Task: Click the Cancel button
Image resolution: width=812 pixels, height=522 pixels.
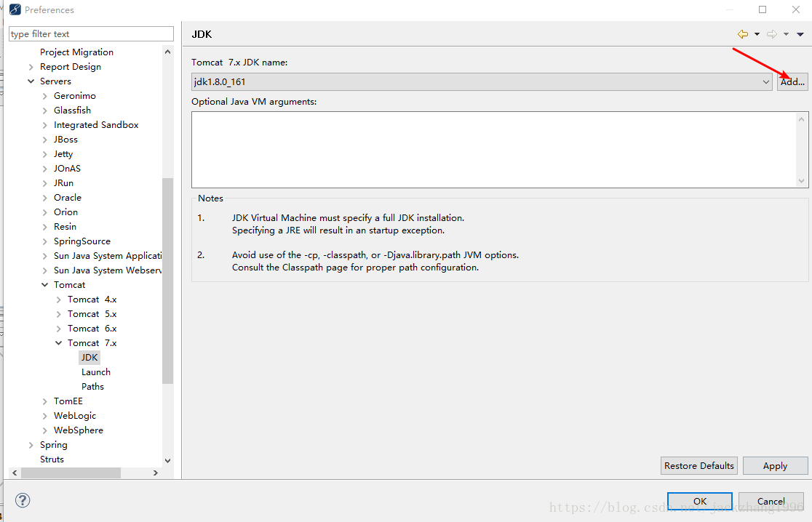Action: tap(771, 501)
